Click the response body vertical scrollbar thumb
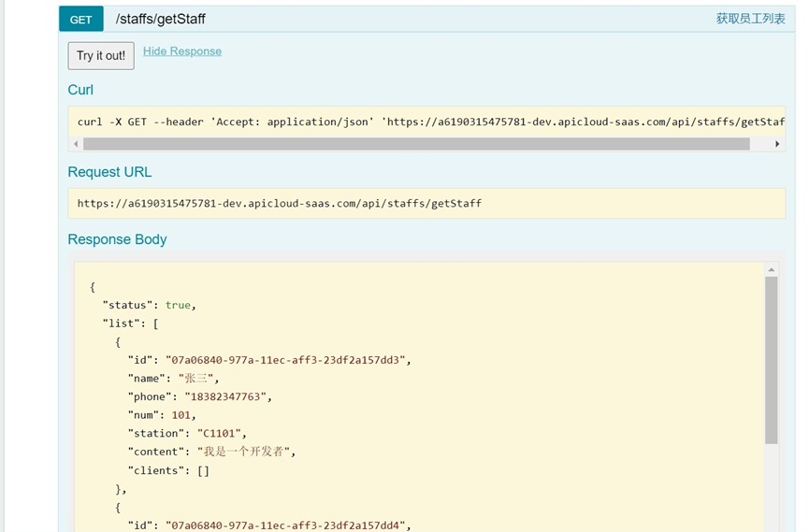The height and width of the screenshot is (532, 809). (772, 360)
